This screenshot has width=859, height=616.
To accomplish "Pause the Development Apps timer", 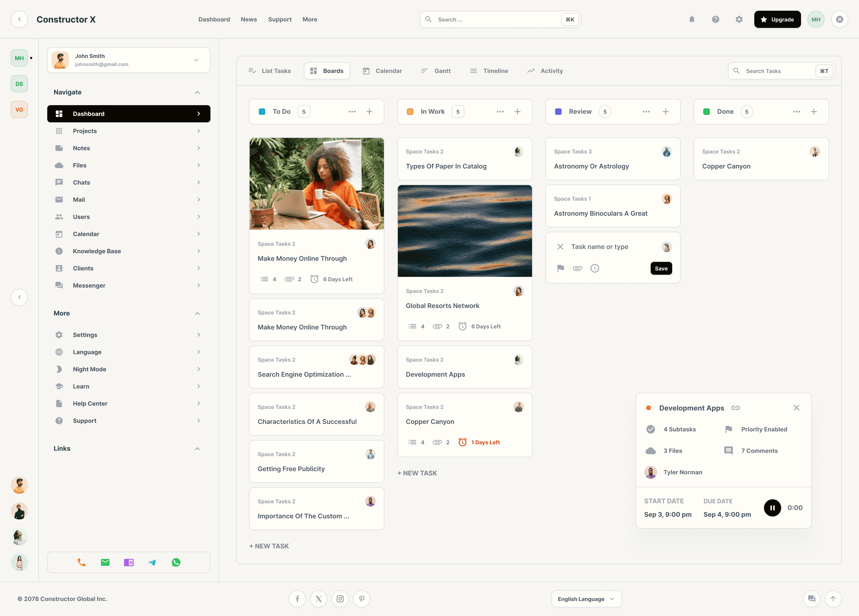I will (772, 508).
